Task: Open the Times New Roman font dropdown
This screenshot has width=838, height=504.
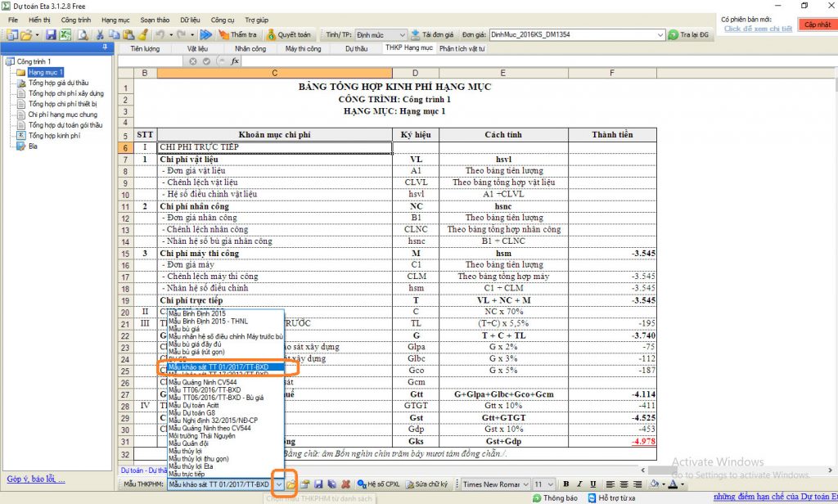Action: tap(526, 484)
